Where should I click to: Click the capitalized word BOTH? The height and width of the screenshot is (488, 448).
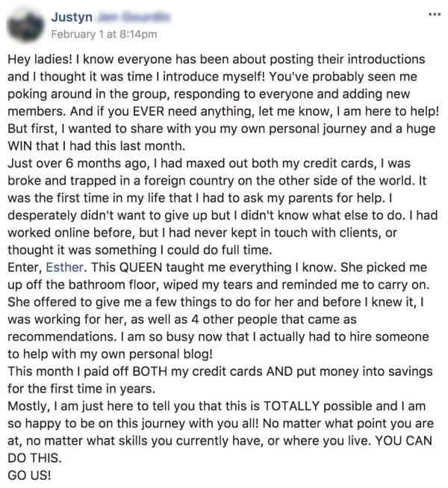(150, 371)
